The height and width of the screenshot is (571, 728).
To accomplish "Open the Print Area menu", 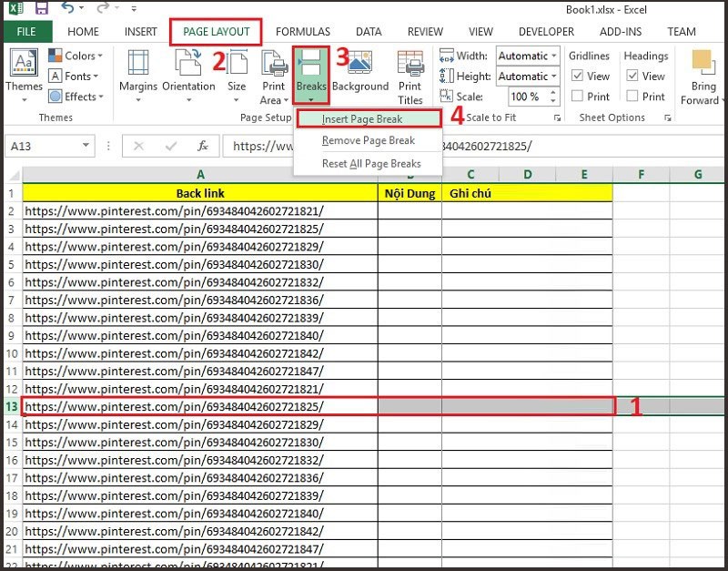I will pyautogui.click(x=274, y=76).
